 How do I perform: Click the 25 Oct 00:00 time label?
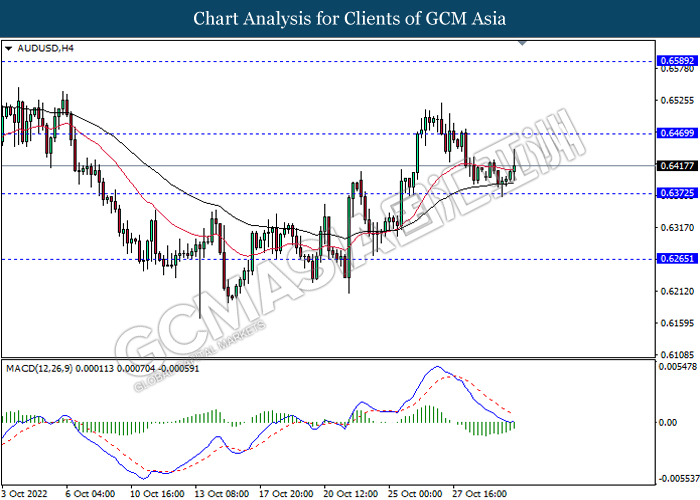click(415, 494)
